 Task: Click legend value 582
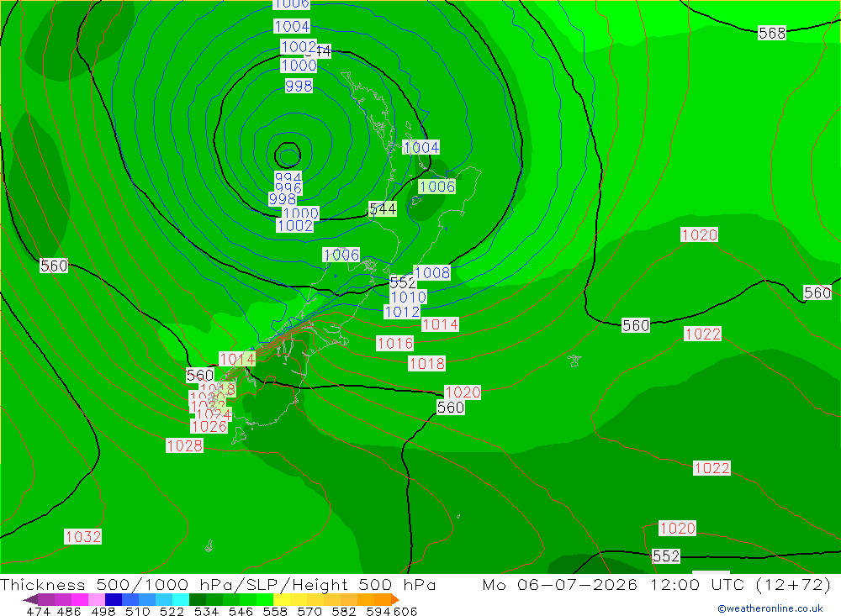[344, 611]
